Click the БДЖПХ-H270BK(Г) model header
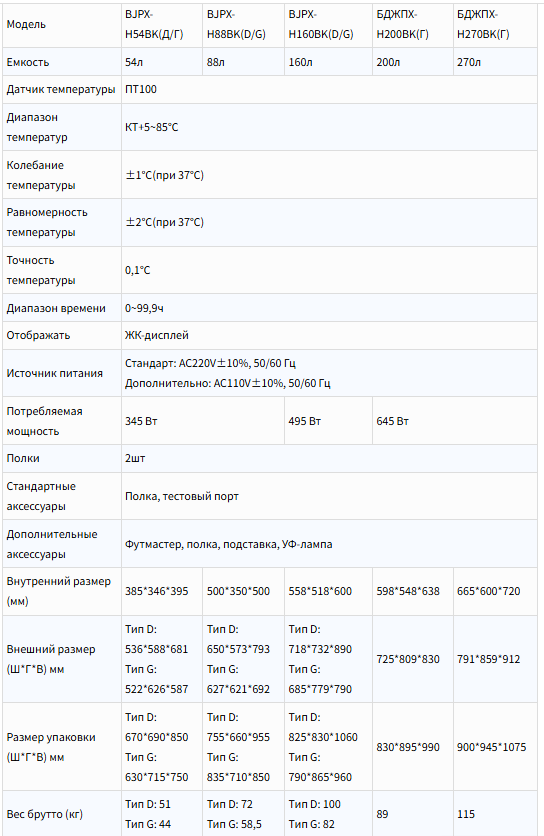The width and height of the screenshot is (544, 836). click(x=495, y=25)
